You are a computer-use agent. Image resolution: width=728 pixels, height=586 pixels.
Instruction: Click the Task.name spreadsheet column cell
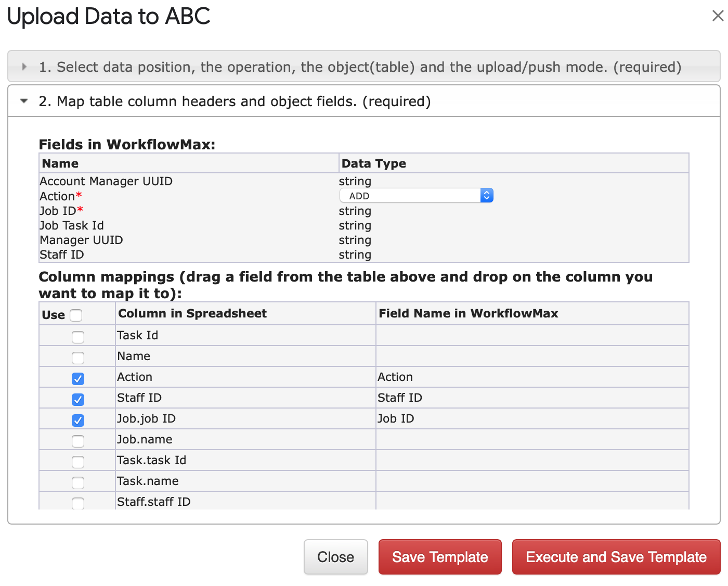tap(245, 481)
